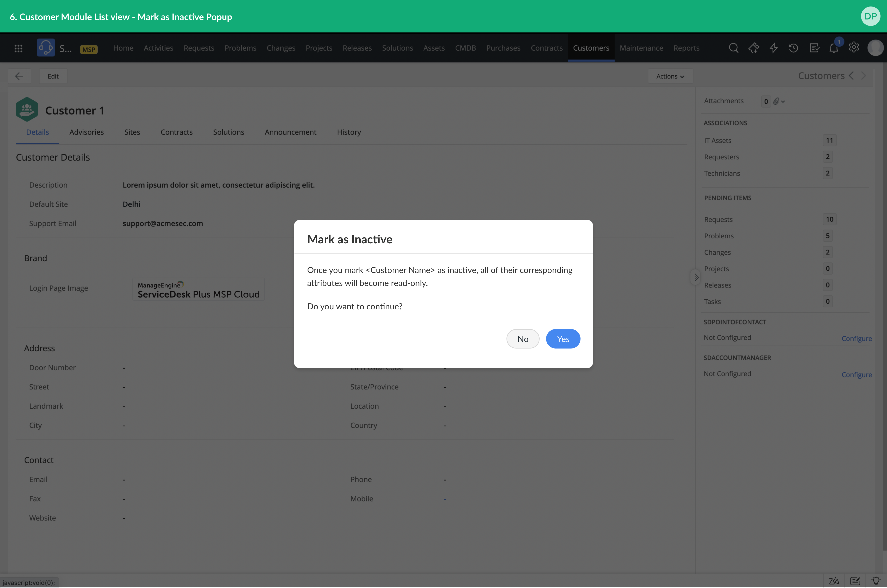Collapse the right side panel chevron
Viewport: 887px width, 588px height.
pos(696,278)
